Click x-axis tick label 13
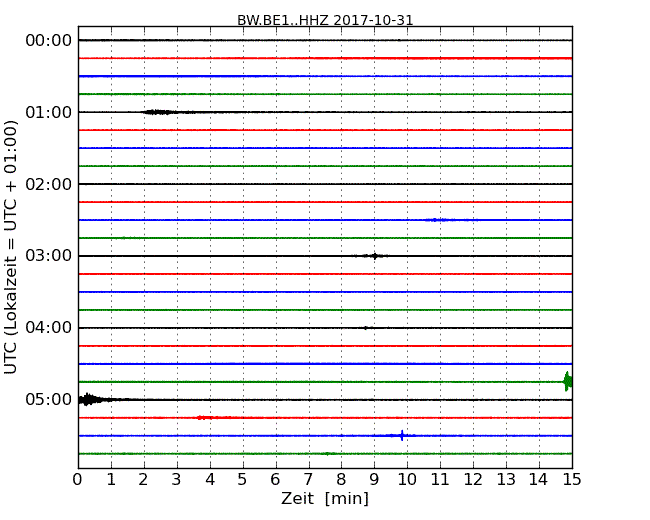This screenshot has width=650, height=520. [x=506, y=480]
